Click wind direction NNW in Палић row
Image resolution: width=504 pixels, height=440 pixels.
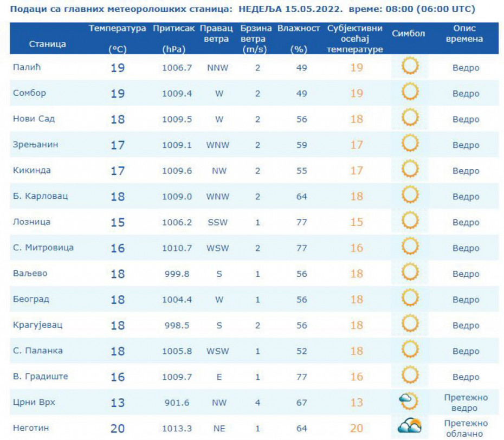pyautogui.click(x=218, y=68)
